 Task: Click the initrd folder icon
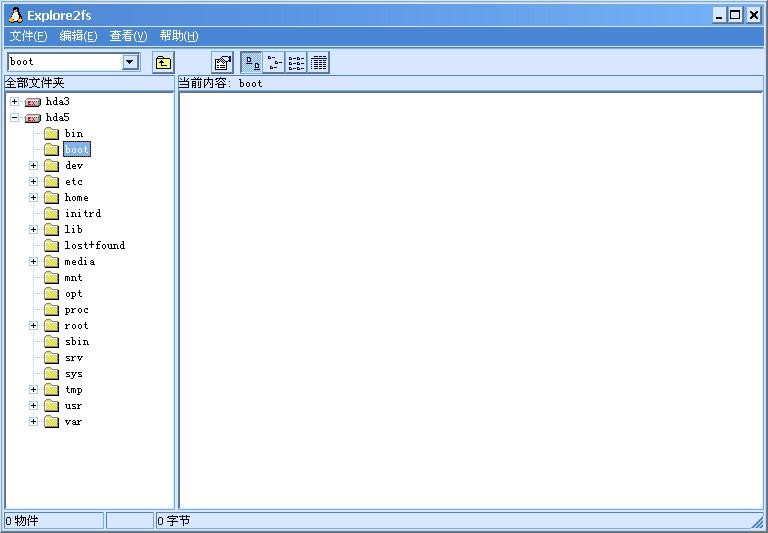(x=51, y=214)
